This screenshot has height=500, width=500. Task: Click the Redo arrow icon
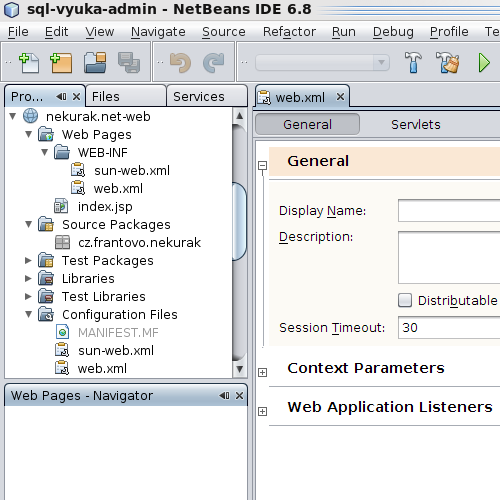(213, 63)
